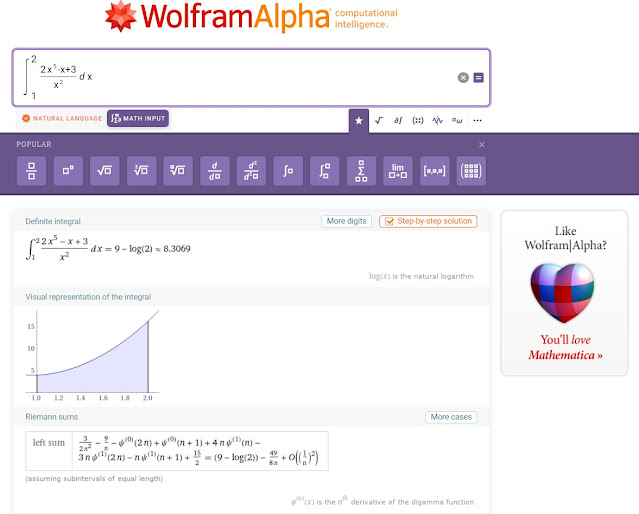Image resolution: width=639 pixels, height=514 pixels.
Task: Click 'log(x) is the natural logarithm' note
Action: 421,276
